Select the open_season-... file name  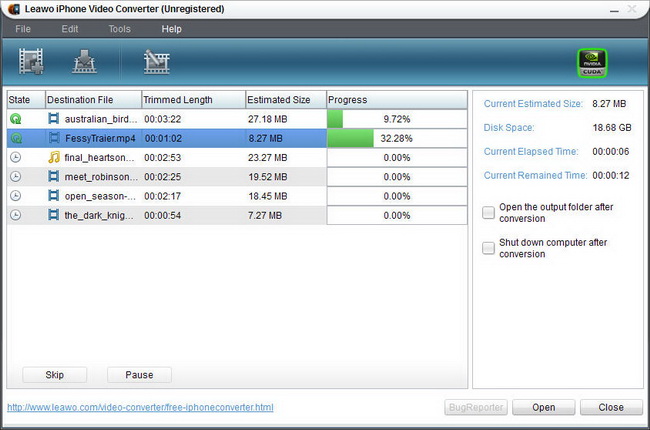(100, 196)
